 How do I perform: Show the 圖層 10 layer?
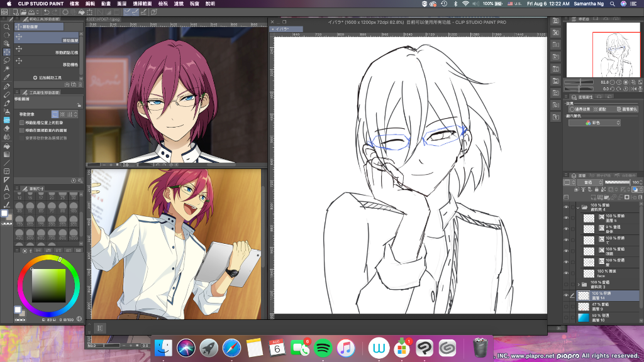click(567, 317)
